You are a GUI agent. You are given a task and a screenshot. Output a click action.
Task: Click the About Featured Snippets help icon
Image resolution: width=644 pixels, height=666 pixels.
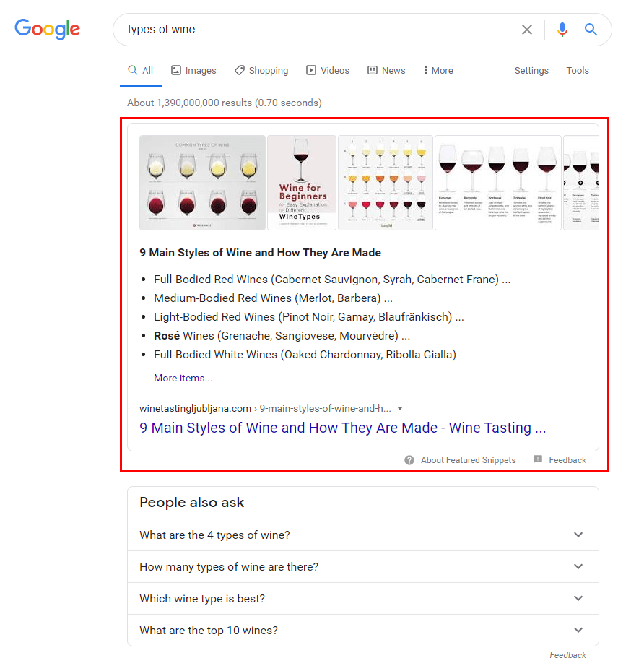coord(409,460)
